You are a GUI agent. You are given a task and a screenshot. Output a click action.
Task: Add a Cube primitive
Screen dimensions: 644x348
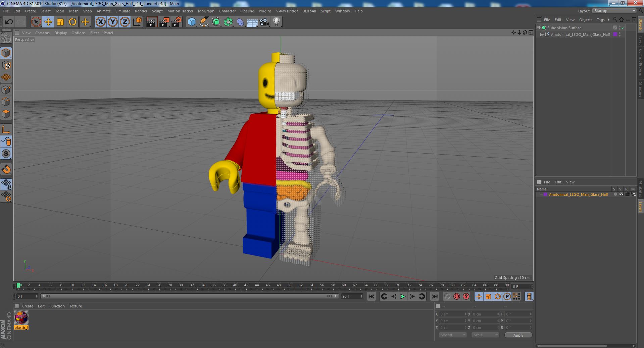click(192, 22)
